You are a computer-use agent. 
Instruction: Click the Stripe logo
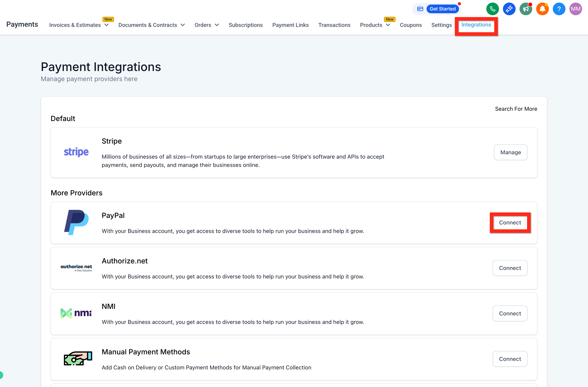tap(76, 152)
